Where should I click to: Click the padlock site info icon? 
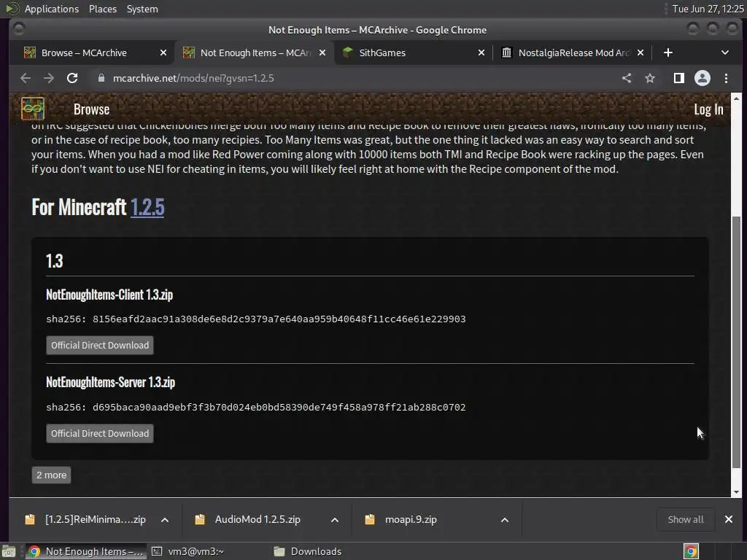pos(101,78)
